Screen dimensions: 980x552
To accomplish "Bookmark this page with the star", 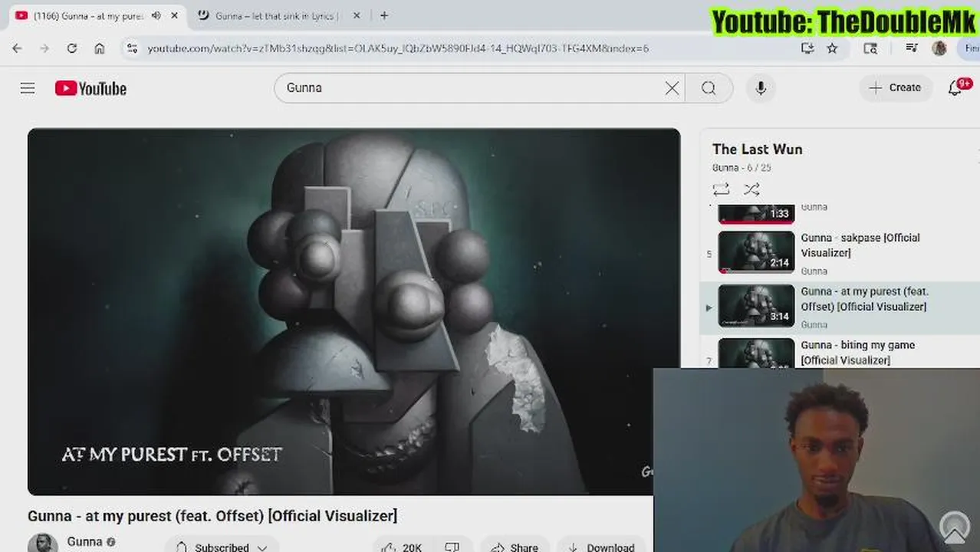I will click(x=832, y=48).
